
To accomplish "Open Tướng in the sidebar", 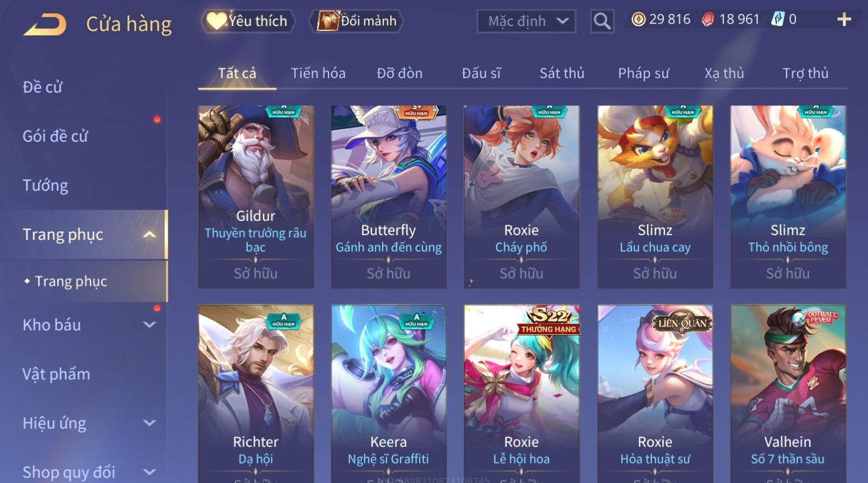I will point(46,186).
